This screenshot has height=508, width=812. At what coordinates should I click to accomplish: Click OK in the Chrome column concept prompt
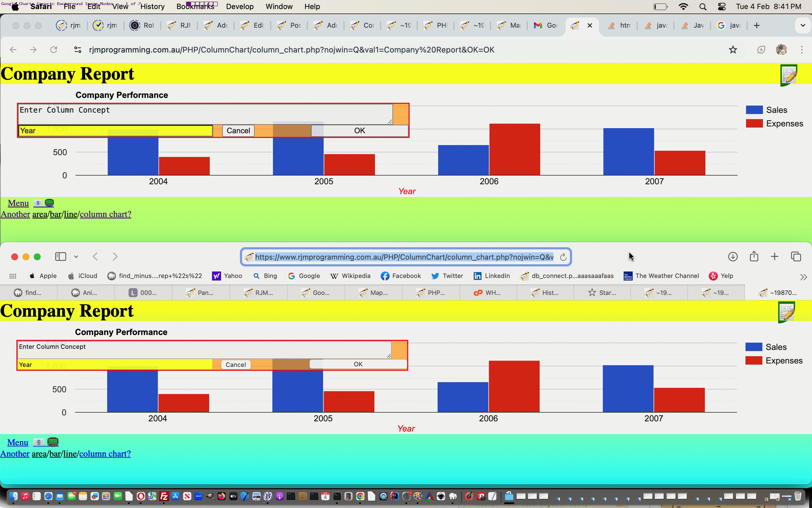coord(359,131)
